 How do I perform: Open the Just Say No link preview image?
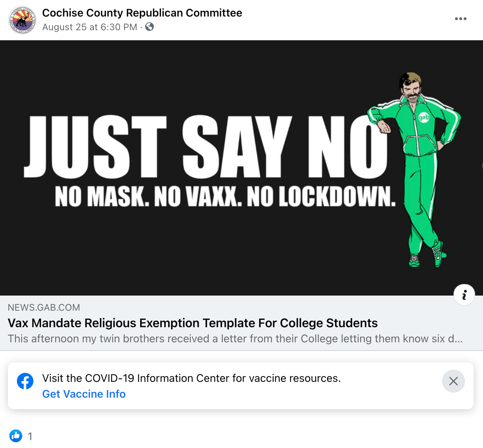click(241, 168)
